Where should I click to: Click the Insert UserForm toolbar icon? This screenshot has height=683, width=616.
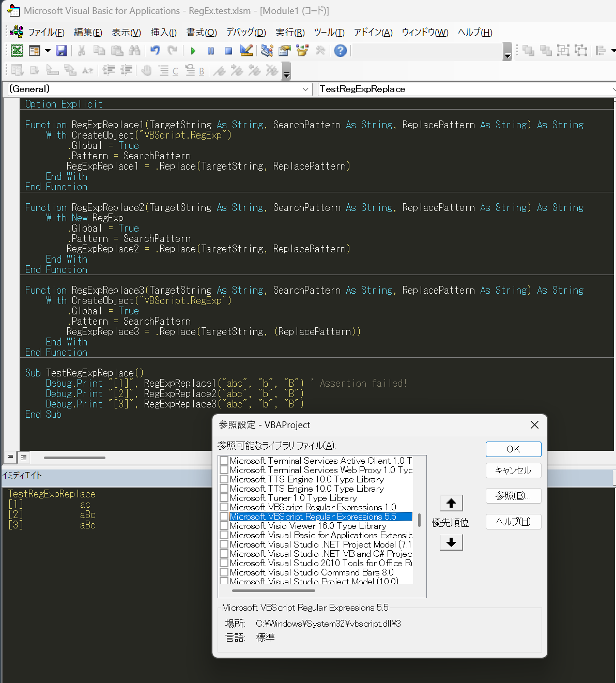(35, 50)
